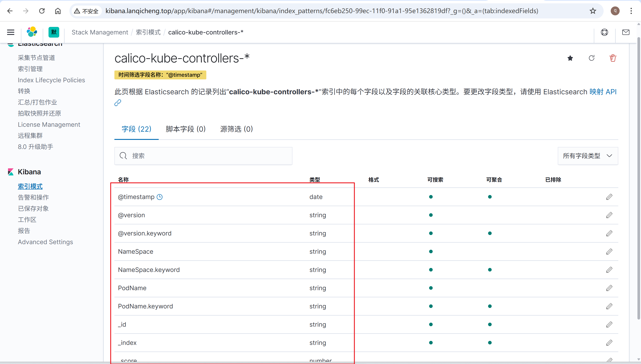Screen dimensions: 641x364
Task: Open the help menu icon
Action: (604, 32)
